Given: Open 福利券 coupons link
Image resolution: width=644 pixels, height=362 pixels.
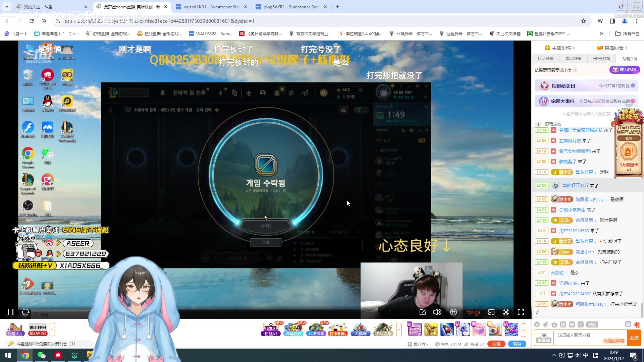Looking at the screenshot, I should coord(418,344).
